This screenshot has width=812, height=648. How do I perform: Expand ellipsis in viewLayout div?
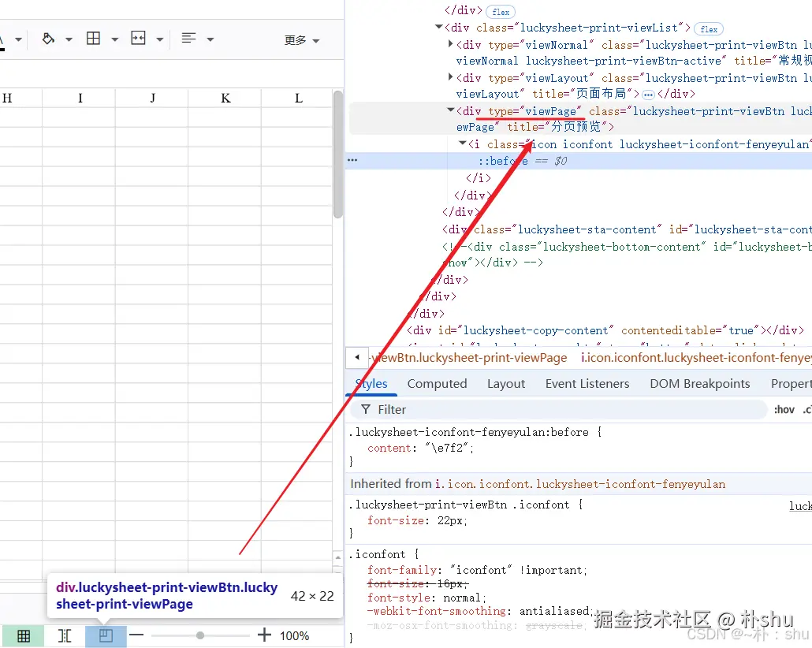point(648,95)
